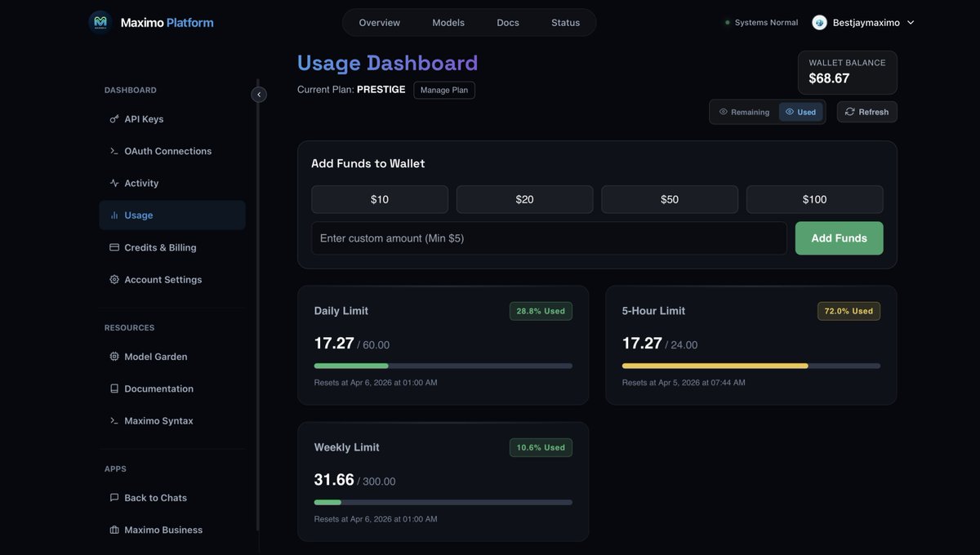Click the Documentation book icon
The height and width of the screenshot is (555, 980).
click(x=114, y=388)
